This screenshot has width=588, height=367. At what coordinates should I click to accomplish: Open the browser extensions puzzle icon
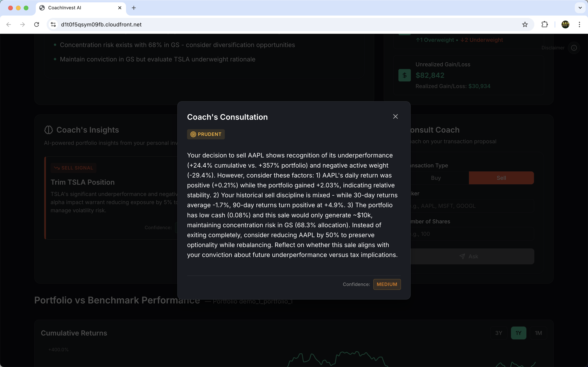pyautogui.click(x=545, y=24)
